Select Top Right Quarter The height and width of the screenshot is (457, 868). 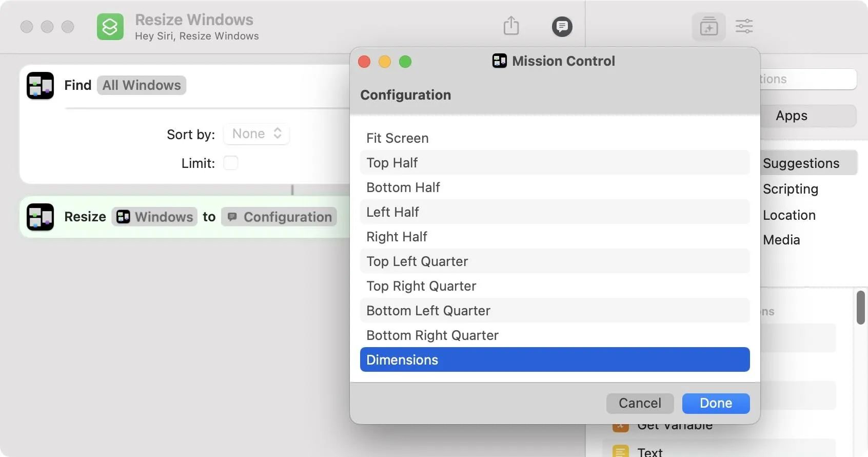(555, 285)
